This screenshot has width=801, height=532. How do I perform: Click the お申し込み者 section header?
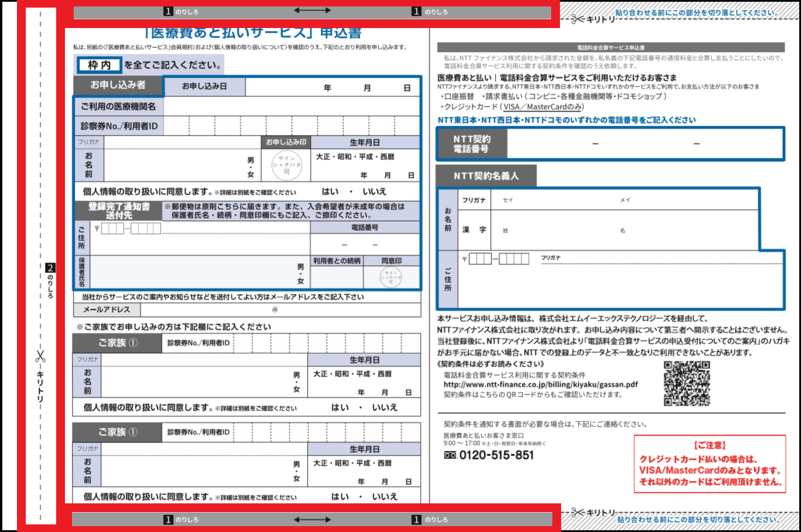[118, 85]
